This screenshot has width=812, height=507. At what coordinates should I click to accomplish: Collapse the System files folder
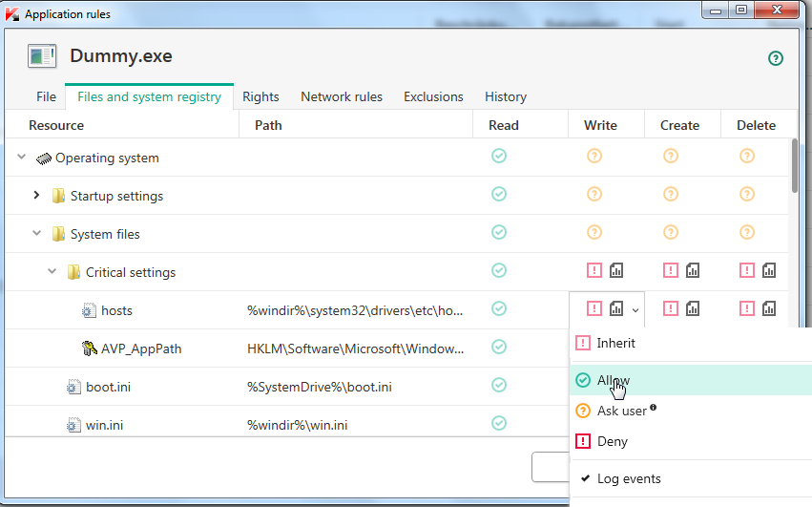tap(37, 234)
